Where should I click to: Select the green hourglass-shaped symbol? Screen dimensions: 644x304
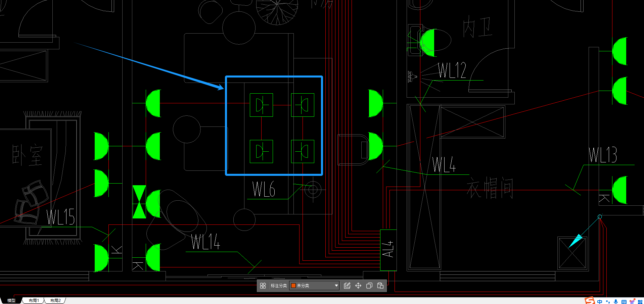click(139, 202)
